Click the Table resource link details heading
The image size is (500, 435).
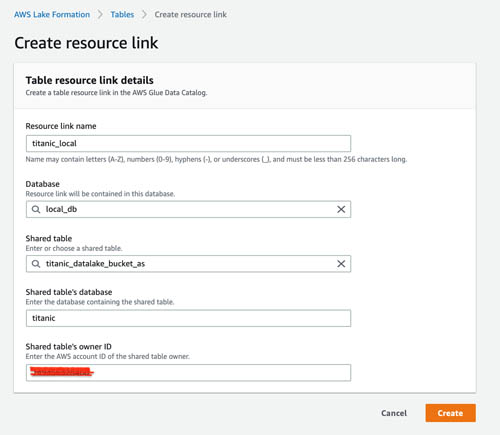pos(90,80)
